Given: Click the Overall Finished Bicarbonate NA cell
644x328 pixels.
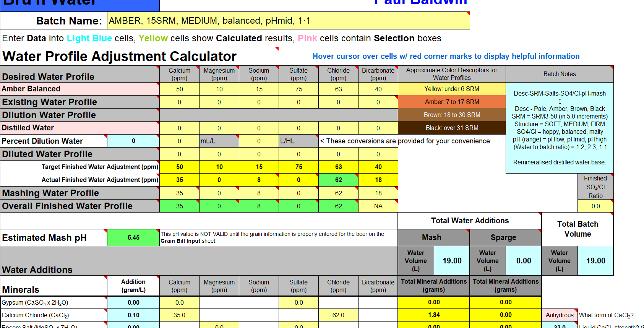Looking at the screenshot, I should 378,206.
